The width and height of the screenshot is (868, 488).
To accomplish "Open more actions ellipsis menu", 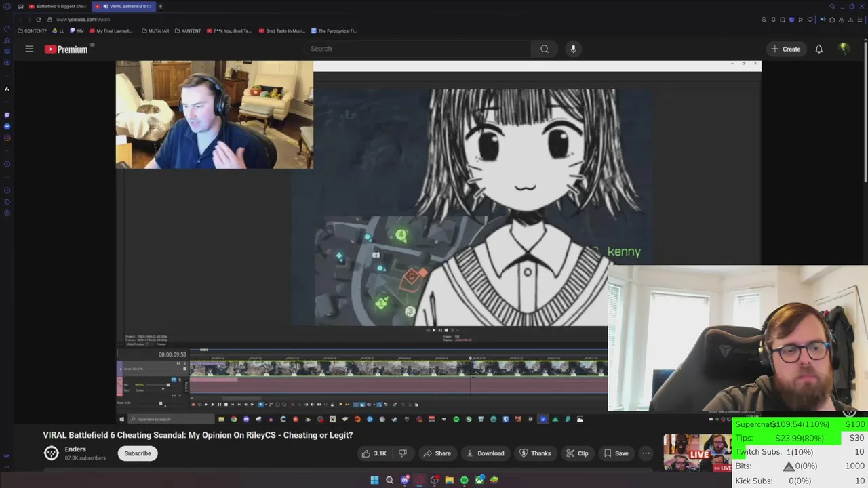I will (x=646, y=453).
